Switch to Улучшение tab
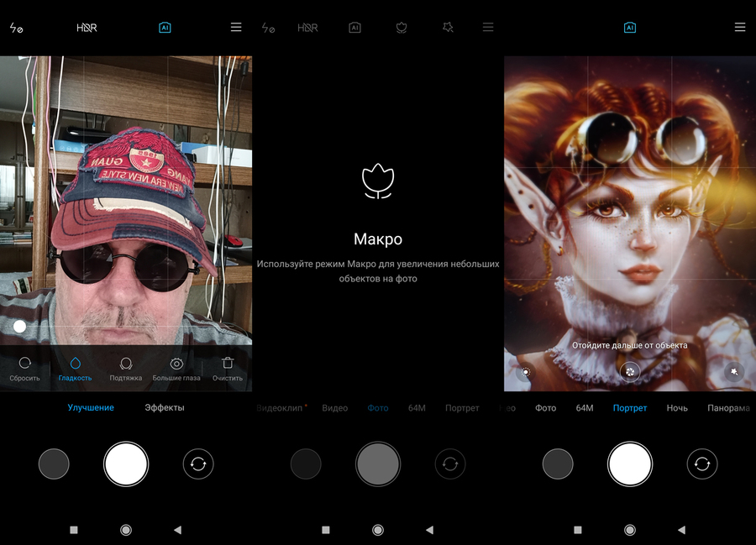Viewport: 756px width, 545px height. (x=91, y=407)
